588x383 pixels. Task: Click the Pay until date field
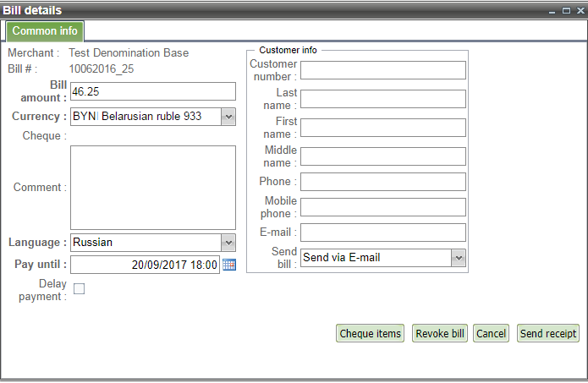click(145, 265)
